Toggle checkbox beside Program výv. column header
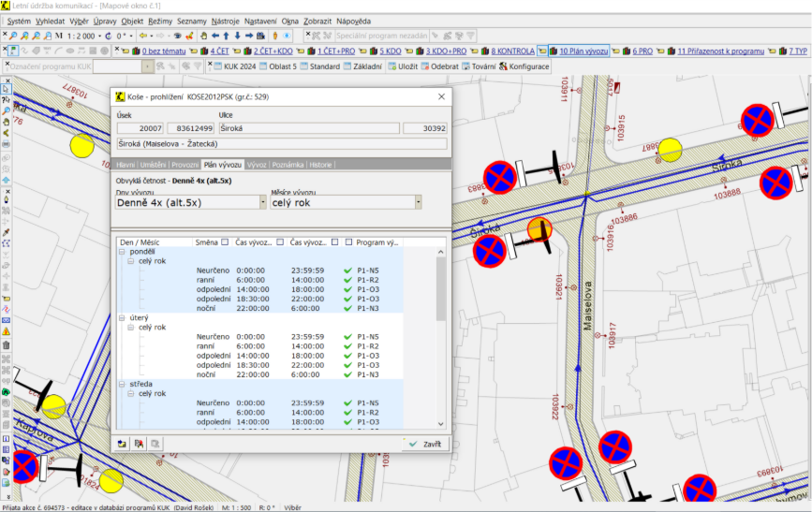The height and width of the screenshot is (512, 812). tap(348, 241)
